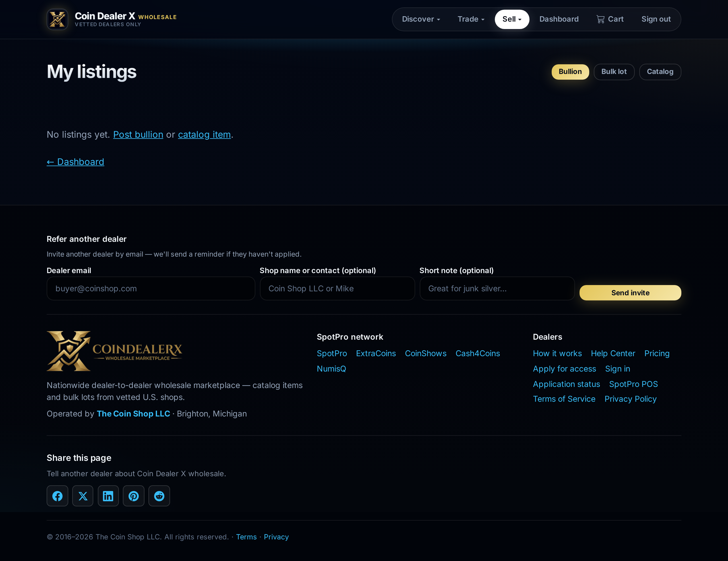
Task: Check Application status link
Action: 566,384
